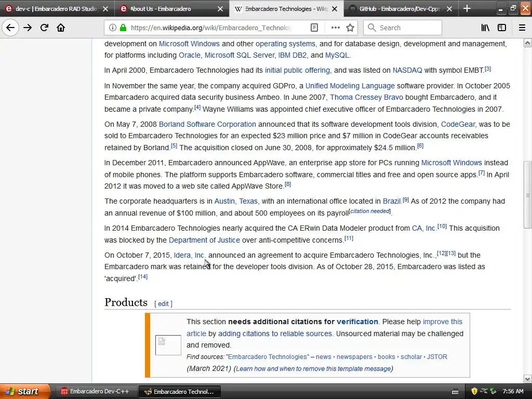Close the Wikipedia tab

point(335,9)
